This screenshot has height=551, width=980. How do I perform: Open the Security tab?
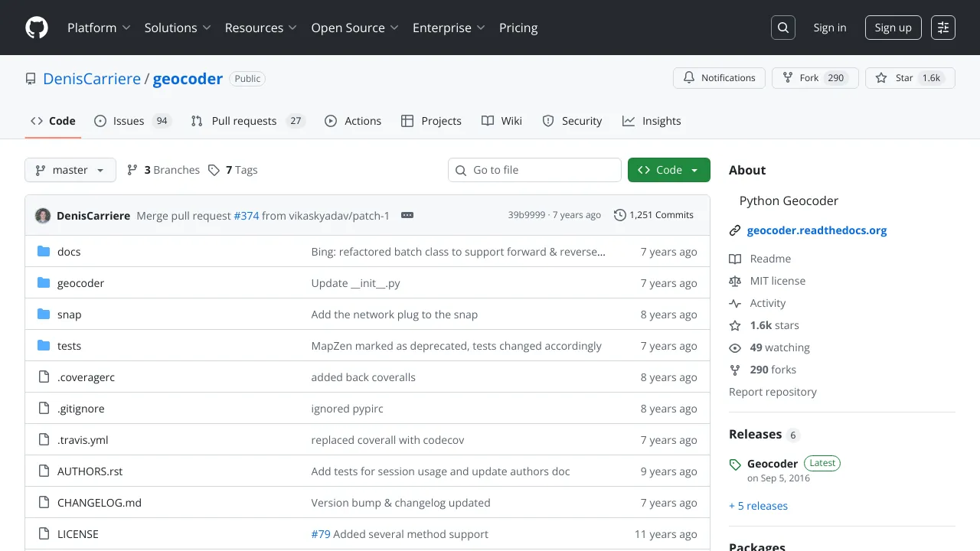click(572, 121)
